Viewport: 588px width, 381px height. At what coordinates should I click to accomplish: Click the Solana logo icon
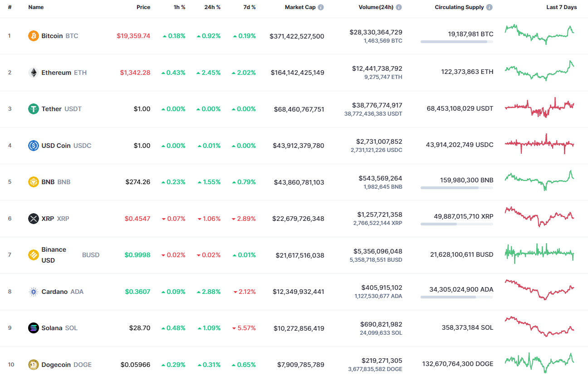(34, 328)
